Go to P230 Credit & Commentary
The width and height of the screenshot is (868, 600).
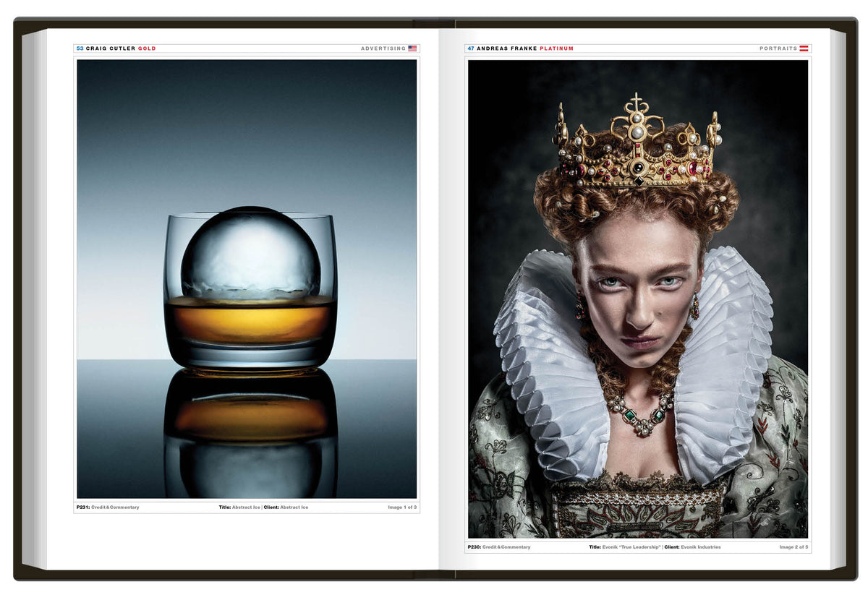click(499, 547)
